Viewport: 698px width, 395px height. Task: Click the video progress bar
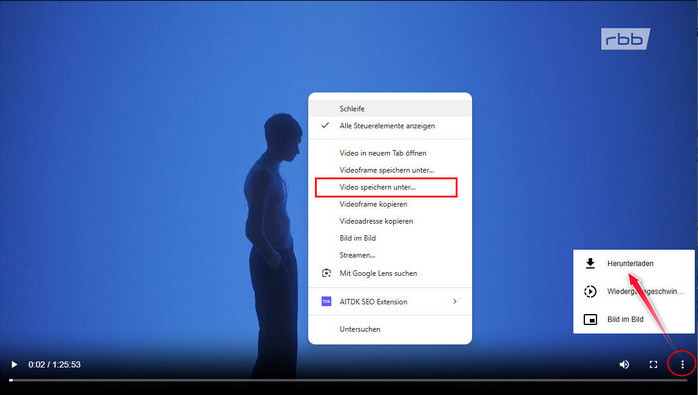(349, 380)
